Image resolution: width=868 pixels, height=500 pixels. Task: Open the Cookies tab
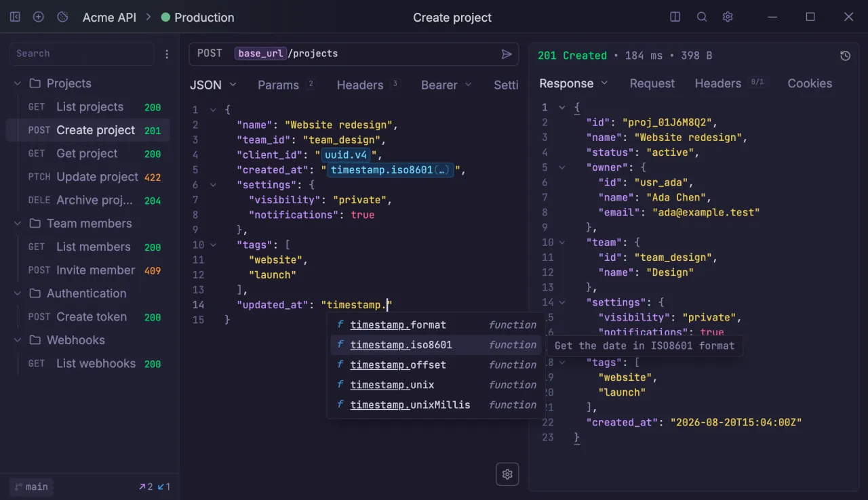pyautogui.click(x=810, y=83)
